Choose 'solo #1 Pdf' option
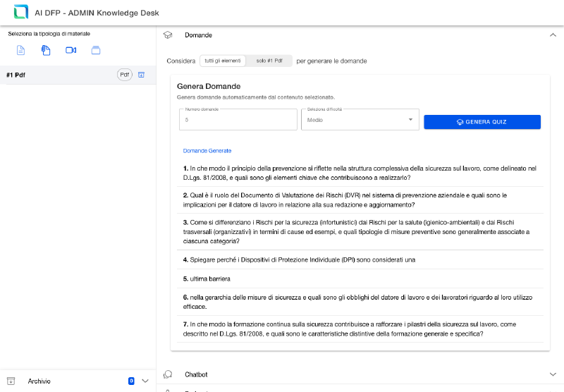The height and width of the screenshot is (392, 564). pos(269,61)
